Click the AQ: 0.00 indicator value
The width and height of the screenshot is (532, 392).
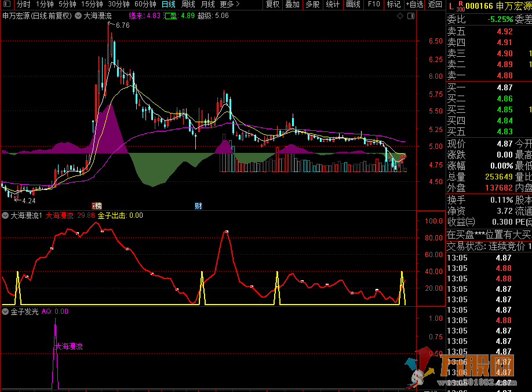(55, 312)
